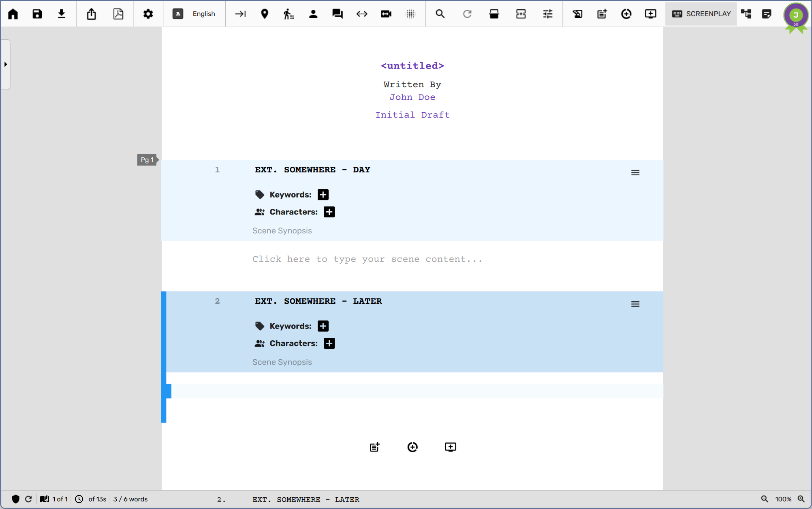Screen dimensions: 812x509
Task: Switch to the structure view tab
Action: (746, 14)
